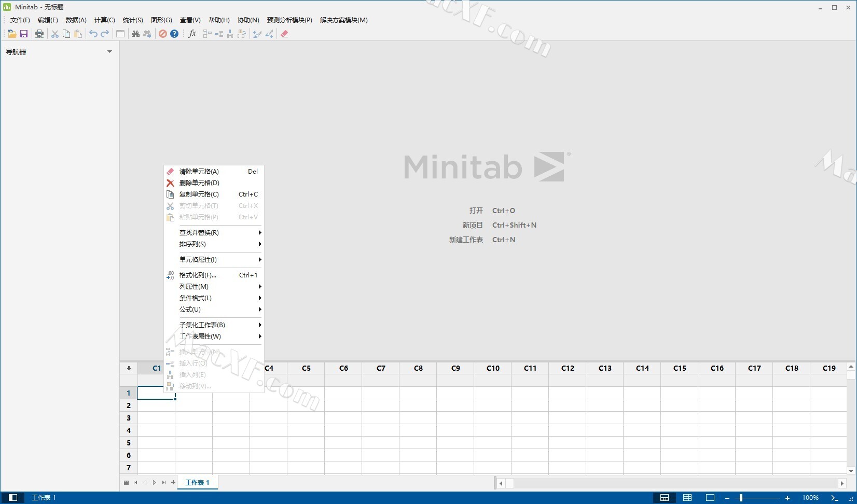Viewport: 857px width, 504px height.
Task: Click the red cancel circle toolbar icon
Action: (x=163, y=34)
